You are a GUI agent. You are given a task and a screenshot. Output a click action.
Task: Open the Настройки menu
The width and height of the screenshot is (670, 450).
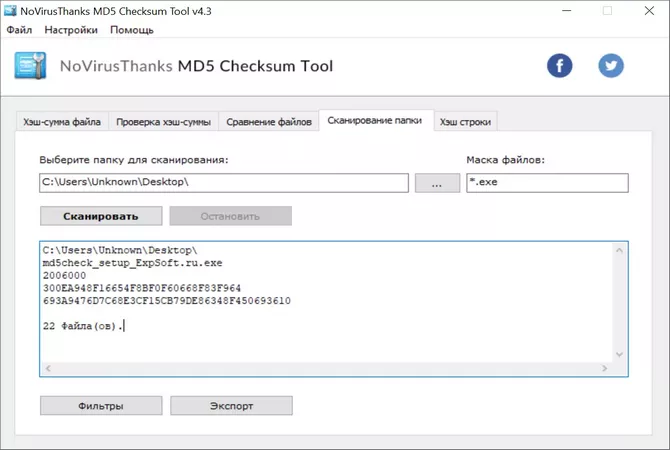tap(71, 30)
